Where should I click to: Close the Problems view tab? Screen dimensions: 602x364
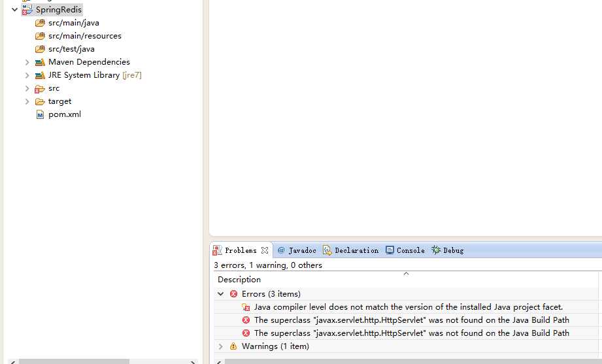coord(265,250)
